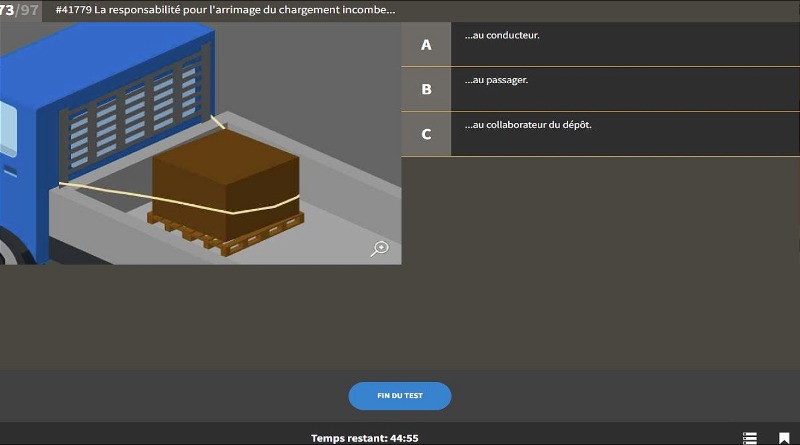Image resolution: width=800 pixels, height=445 pixels.
Task: Click the 73/97 question counter
Action: pyautogui.click(x=20, y=10)
